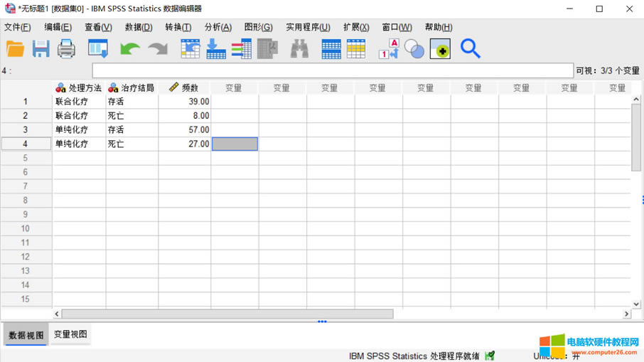
Task: Click the Find binoculars icon
Action: click(299, 48)
